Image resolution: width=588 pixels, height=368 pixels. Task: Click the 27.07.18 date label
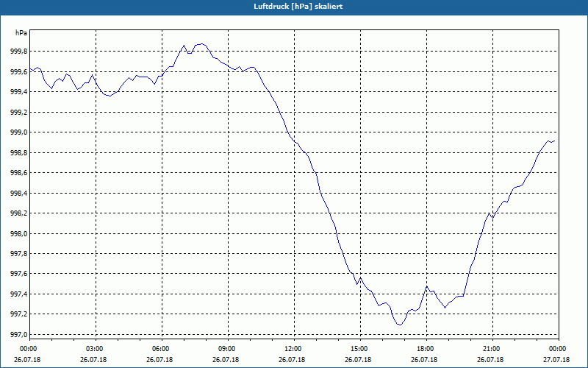(x=556, y=360)
